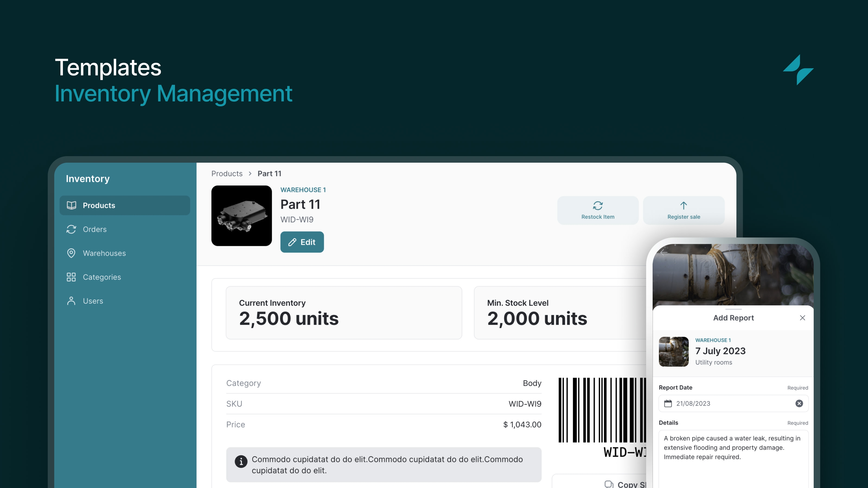
Task: Click the Inventory sidebar title
Action: 88,178
